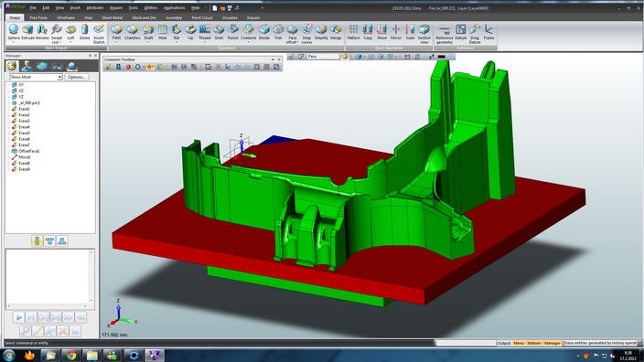Toggle the Manager panel button
644x362 pixels.
tap(553, 343)
